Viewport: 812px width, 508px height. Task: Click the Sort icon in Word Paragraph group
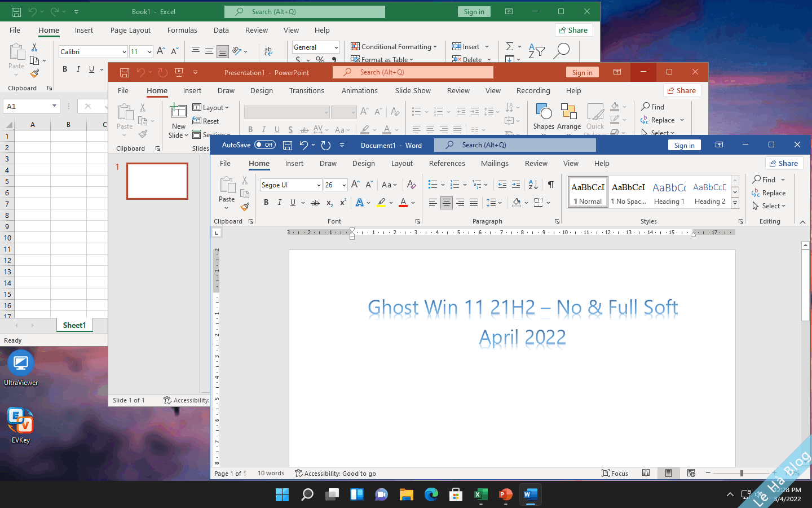click(533, 185)
